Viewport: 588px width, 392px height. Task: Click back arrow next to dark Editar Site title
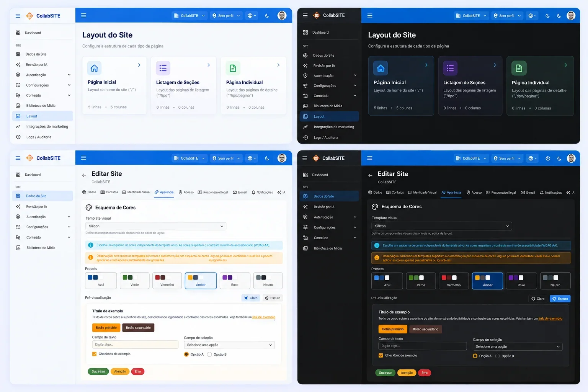370,175
